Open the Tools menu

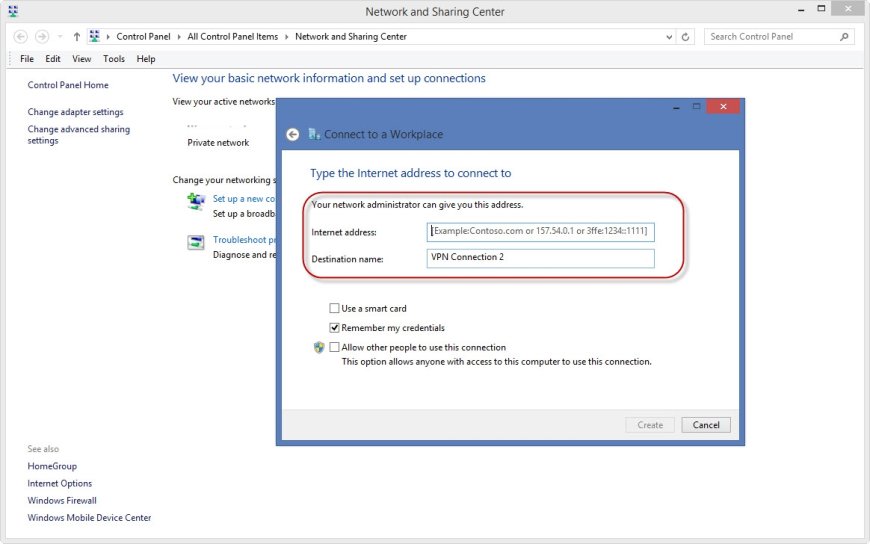tap(114, 59)
